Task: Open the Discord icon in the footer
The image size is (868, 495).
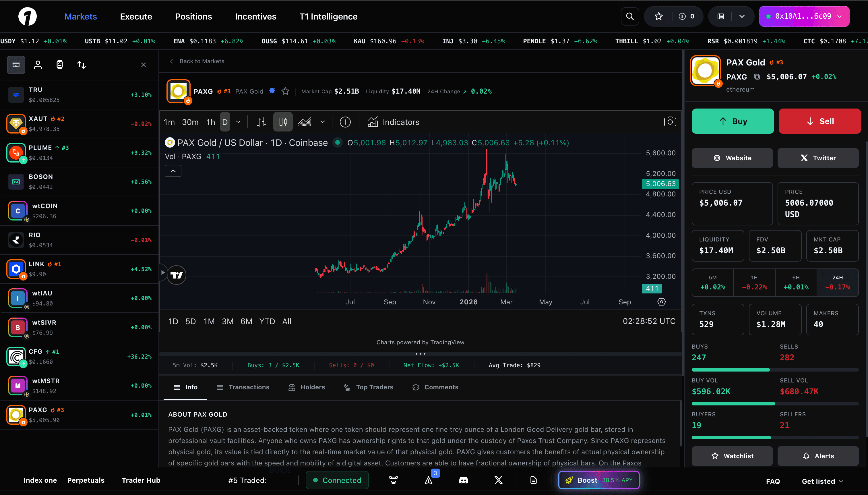Action: [x=464, y=480]
